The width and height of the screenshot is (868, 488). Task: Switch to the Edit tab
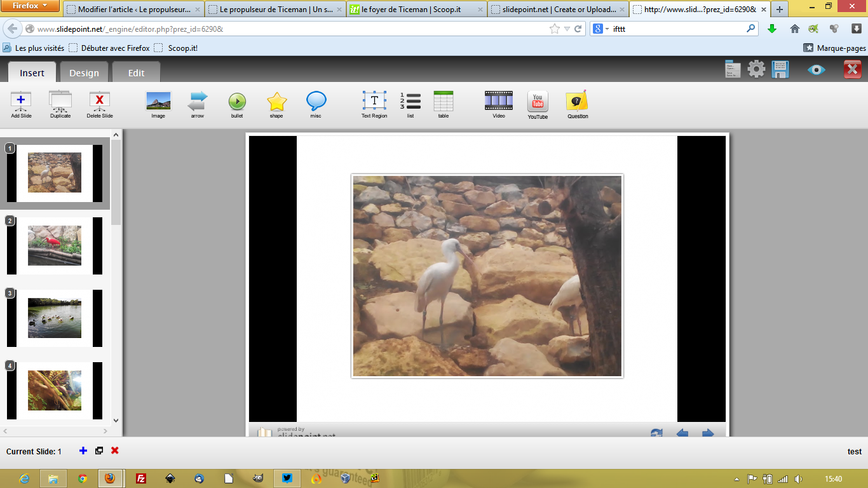coord(136,73)
